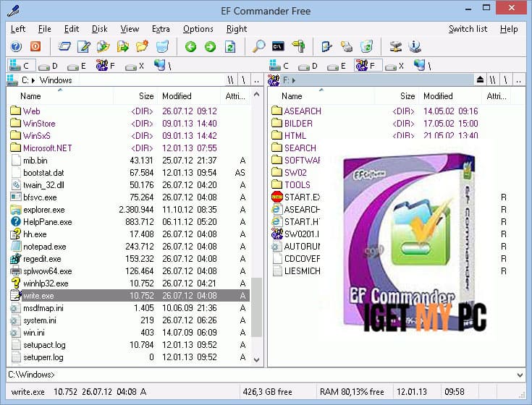The image size is (532, 405).
Task: Go forward with green right arrow
Action: 211,46
